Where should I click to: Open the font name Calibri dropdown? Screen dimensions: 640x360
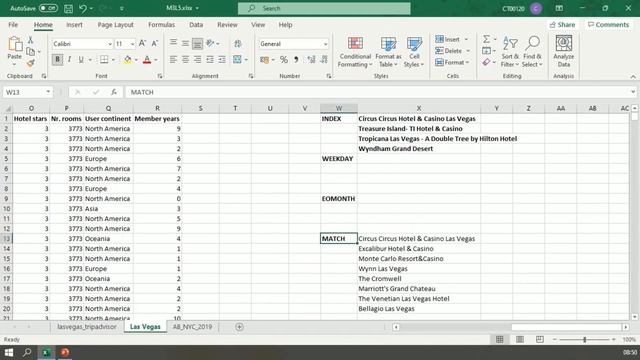(x=109, y=44)
